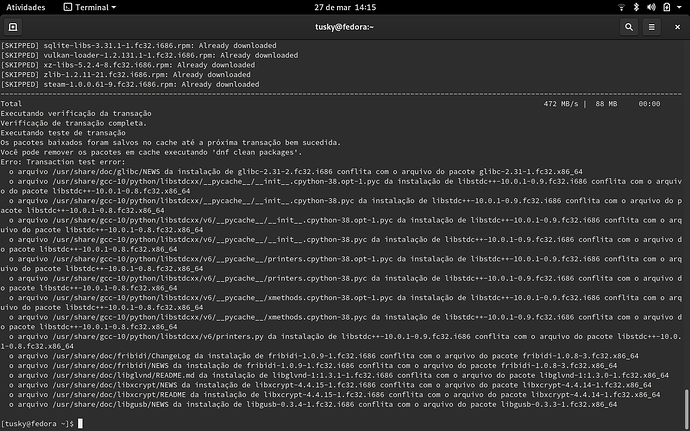
Task: Click the Total download summary line
Action: coord(12,104)
